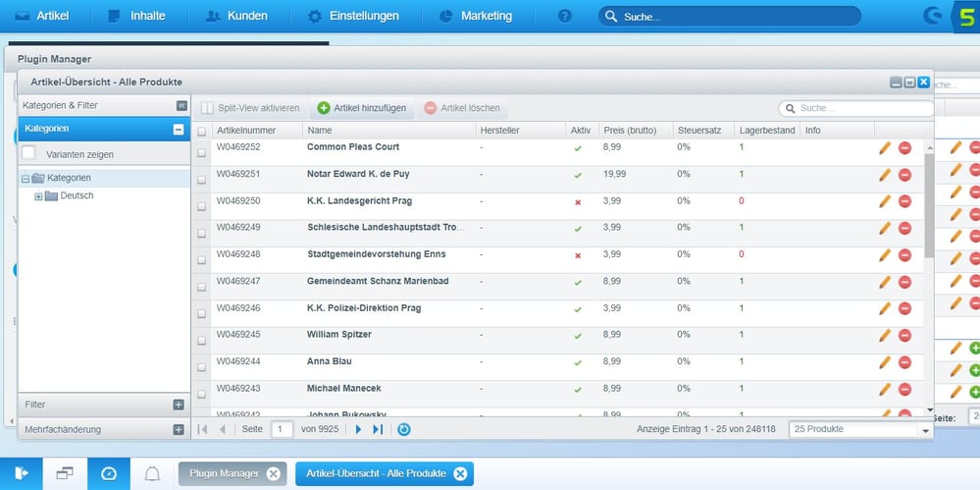
Task: Sort by Preis (brutto) column header
Action: tap(636, 131)
